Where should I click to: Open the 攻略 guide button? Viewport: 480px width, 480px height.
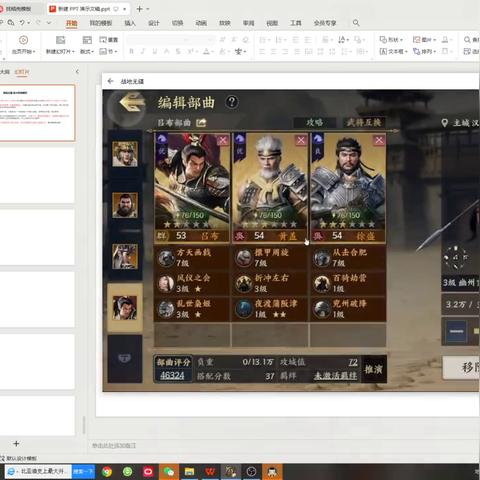pyautogui.click(x=314, y=123)
